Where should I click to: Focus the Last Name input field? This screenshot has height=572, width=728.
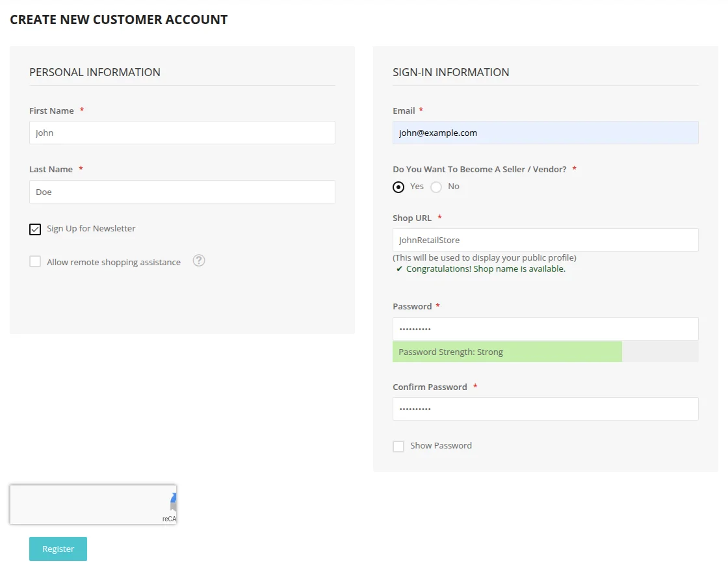click(182, 192)
